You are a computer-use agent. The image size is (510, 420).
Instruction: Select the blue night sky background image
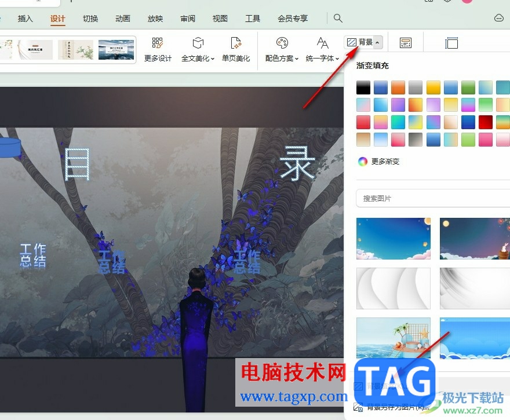tap(394, 239)
